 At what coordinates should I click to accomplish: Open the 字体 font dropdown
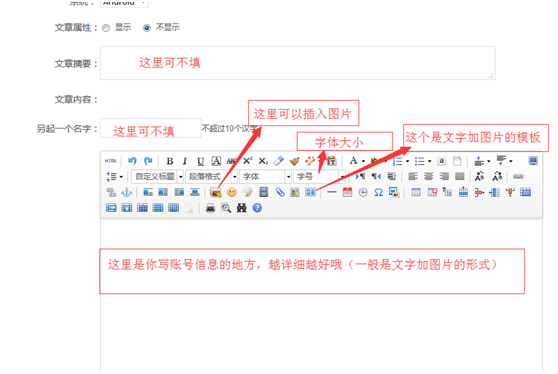point(265,177)
